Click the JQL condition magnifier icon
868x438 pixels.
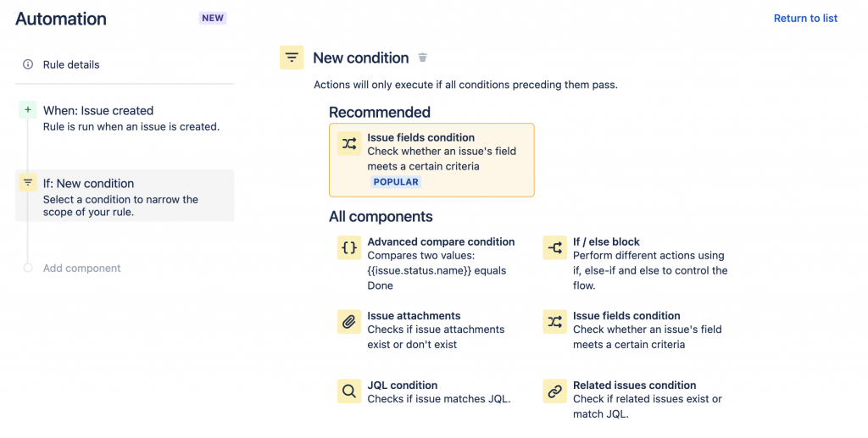tap(349, 391)
